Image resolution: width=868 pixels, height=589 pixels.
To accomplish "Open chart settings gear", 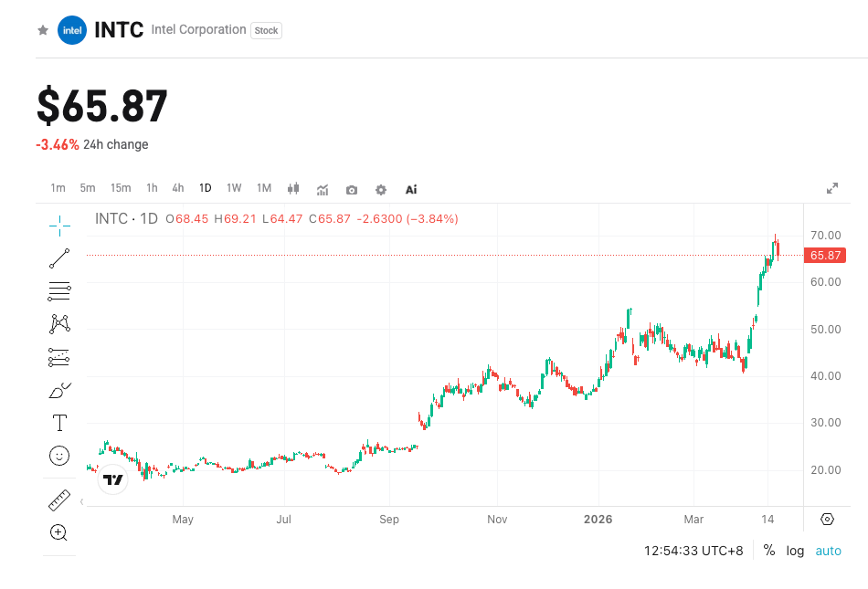I will pyautogui.click(x=380, y=189).
